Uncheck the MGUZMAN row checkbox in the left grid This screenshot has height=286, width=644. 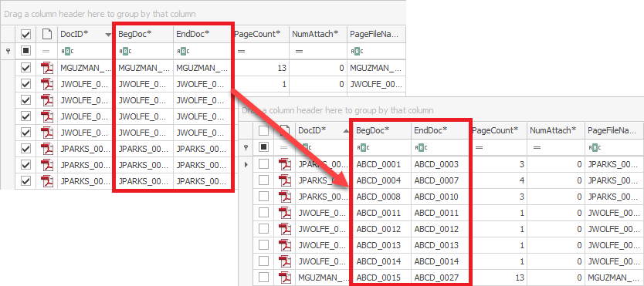tap(26, 68)
